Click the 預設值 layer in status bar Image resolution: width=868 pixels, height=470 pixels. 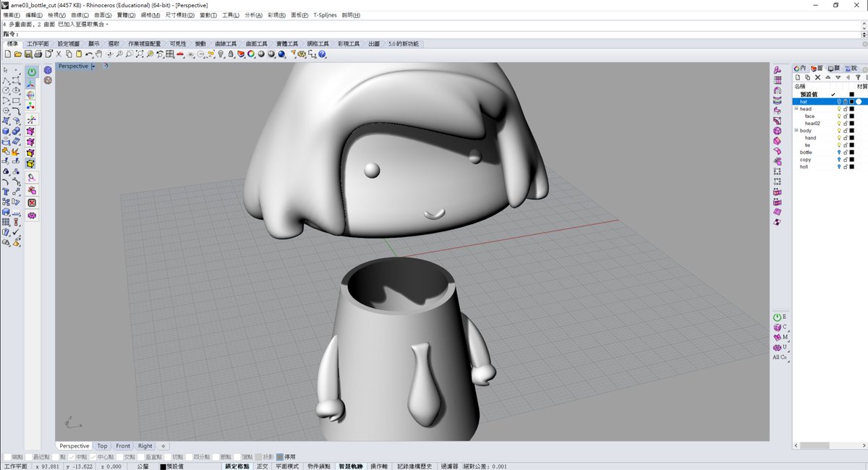pos(172,466)
